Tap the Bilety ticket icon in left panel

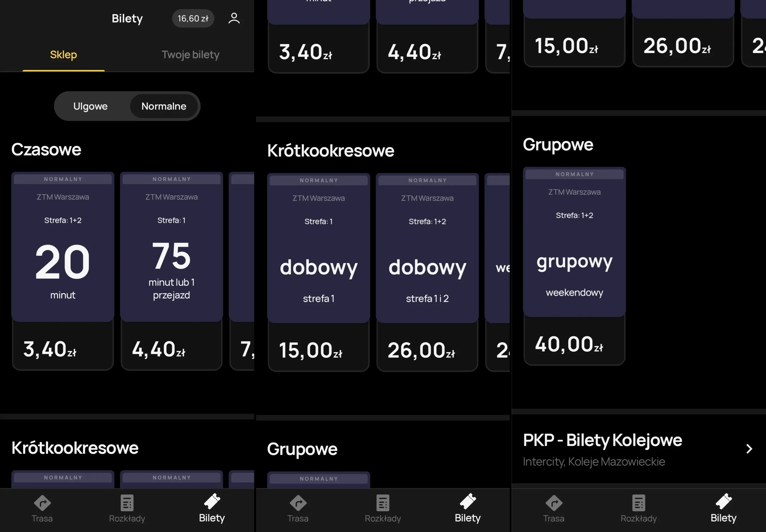(212, 502)
